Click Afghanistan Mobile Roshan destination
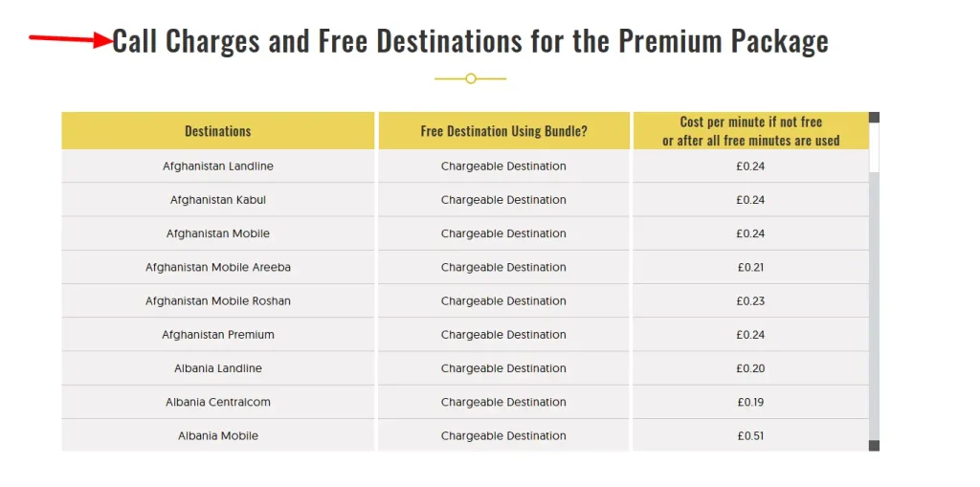 [218, 301]
